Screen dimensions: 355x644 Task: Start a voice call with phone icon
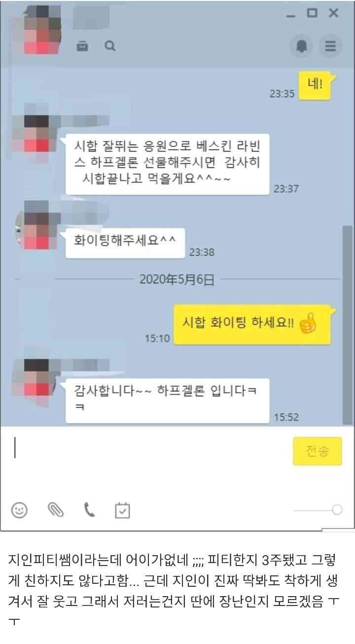[x=89, y=510]
